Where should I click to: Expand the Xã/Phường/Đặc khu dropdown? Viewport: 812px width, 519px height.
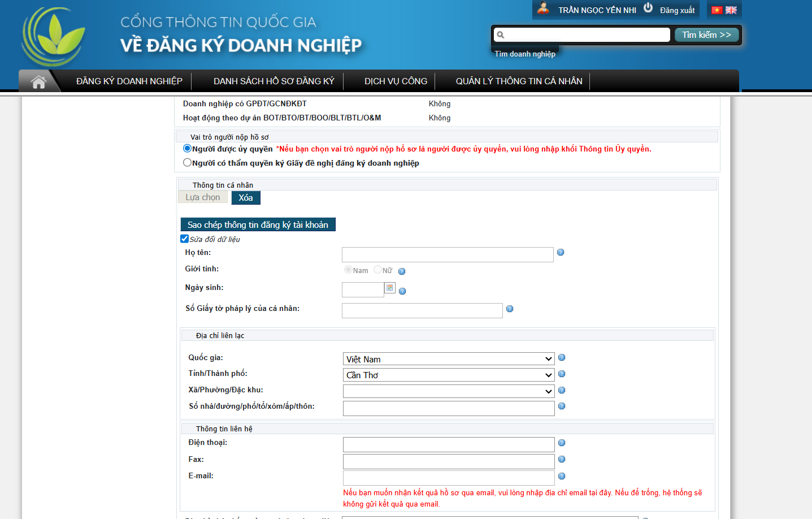449,391
